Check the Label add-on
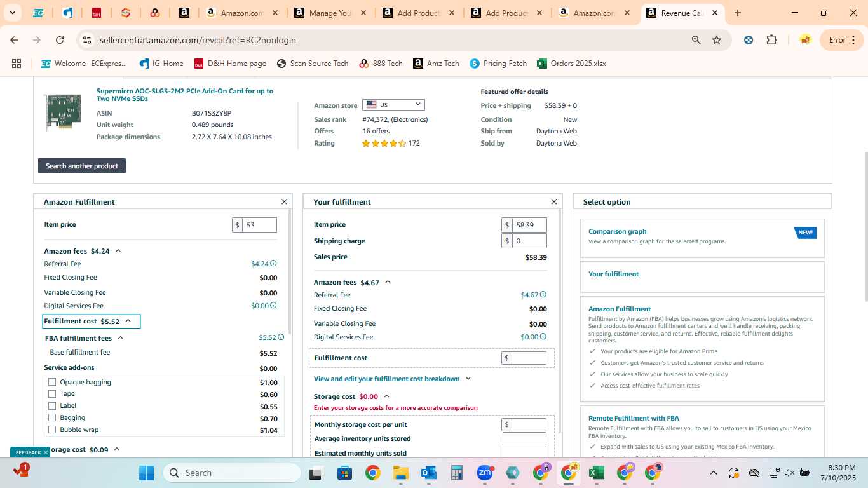This screenshot has height=488, width=868. pyautogui.click(x=52, y=405)
